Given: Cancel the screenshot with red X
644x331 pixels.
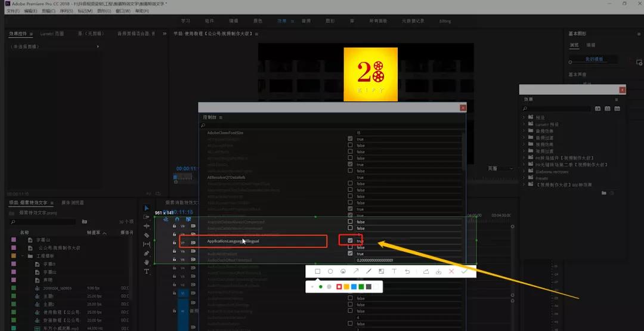Looking at the screenshot, I should click(451, 271).
